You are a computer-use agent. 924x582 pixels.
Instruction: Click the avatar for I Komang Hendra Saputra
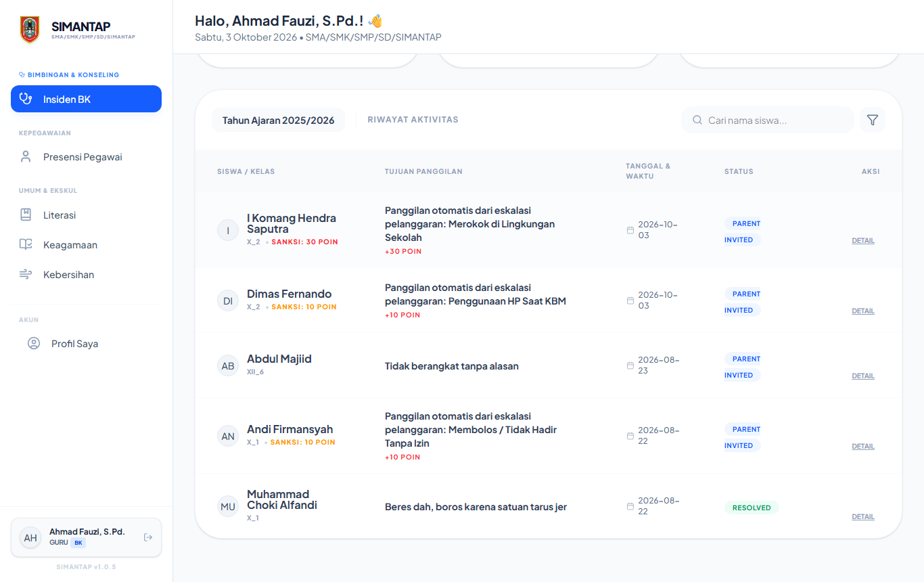pyautogui.click(x=228, y=230)
